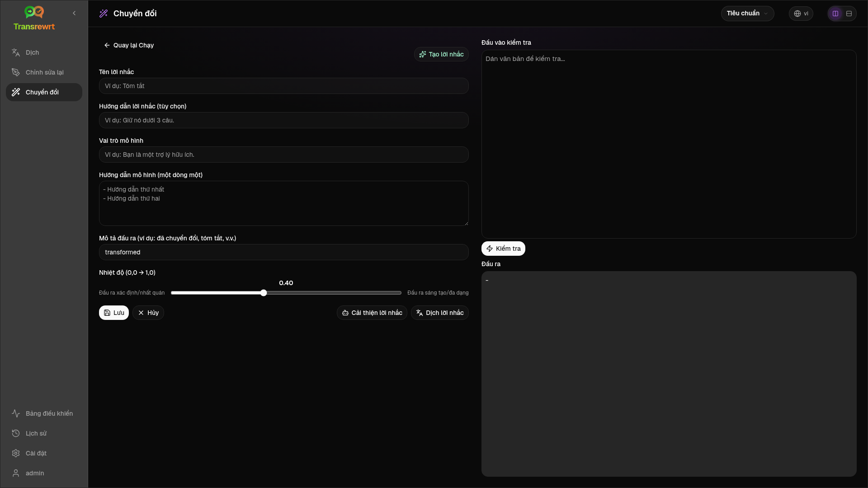Click Hủy to cancel

click(x=148, y=313)
